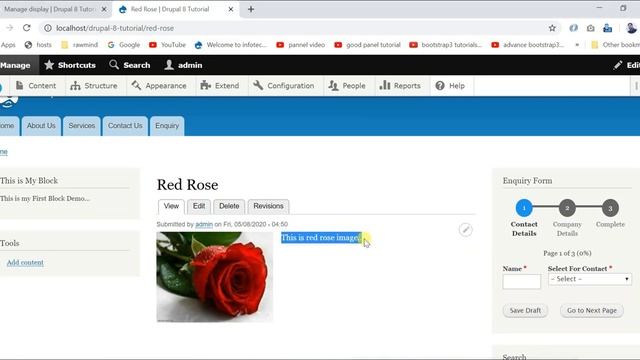
Task: Open advance bootstrap3 bookmark
Action: point(527,45)
